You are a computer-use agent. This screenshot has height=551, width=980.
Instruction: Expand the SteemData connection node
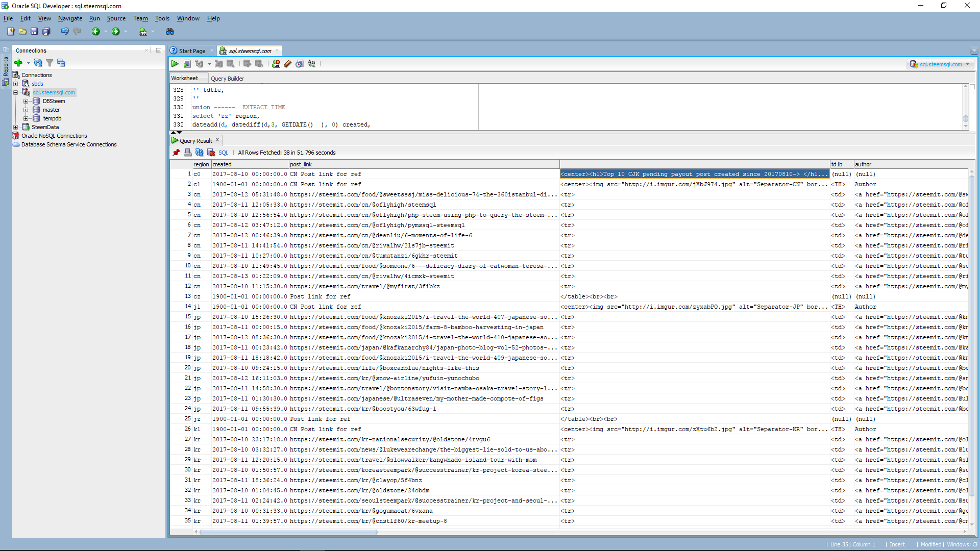[x=15, y=127]
